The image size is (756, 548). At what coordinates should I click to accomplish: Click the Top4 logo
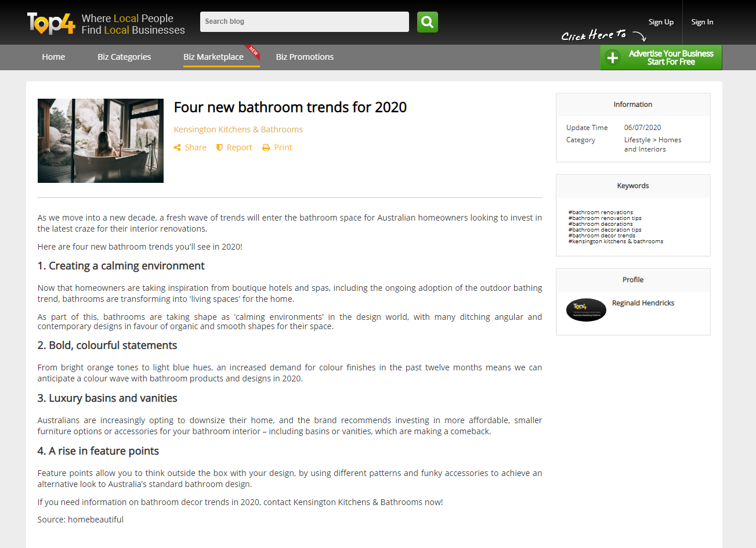point(51,23)
